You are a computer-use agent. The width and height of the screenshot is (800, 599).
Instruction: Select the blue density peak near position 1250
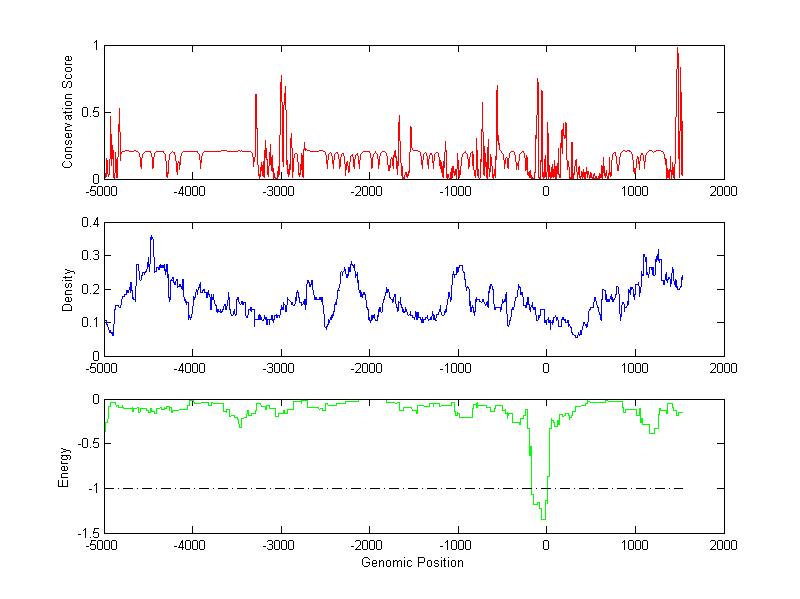click(x=658, y=252)
